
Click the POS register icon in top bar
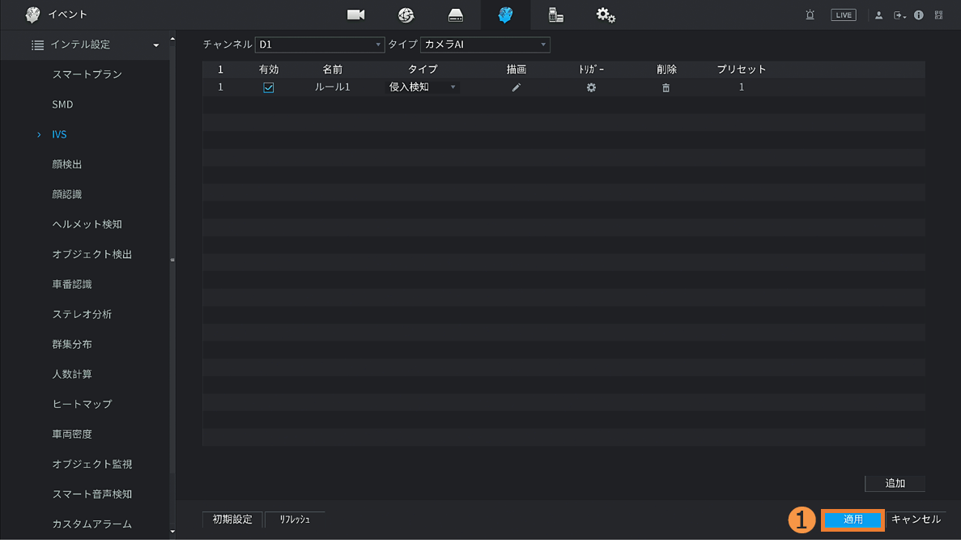[x=555, y=15]
